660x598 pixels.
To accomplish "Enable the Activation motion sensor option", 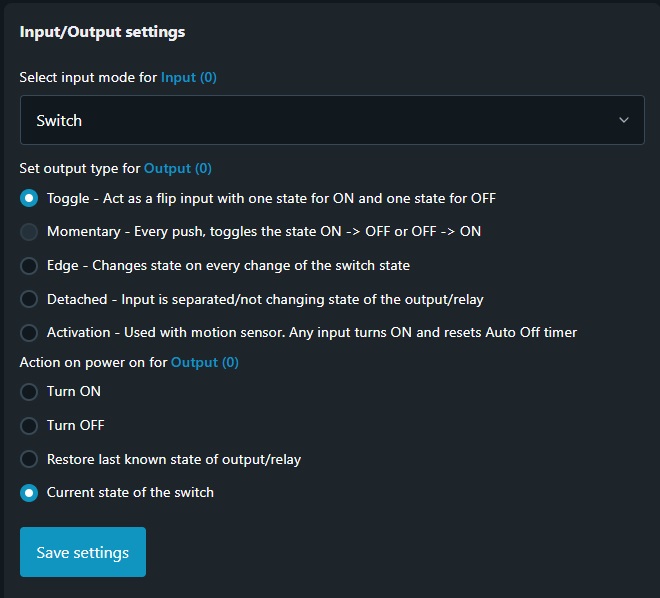I will coord(29,332).
